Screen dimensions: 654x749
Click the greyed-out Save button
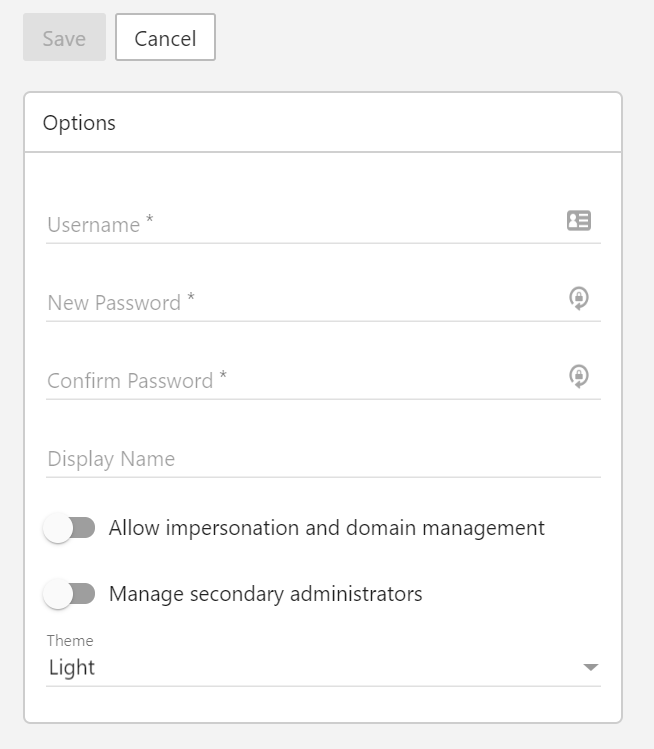coord(64,38)
